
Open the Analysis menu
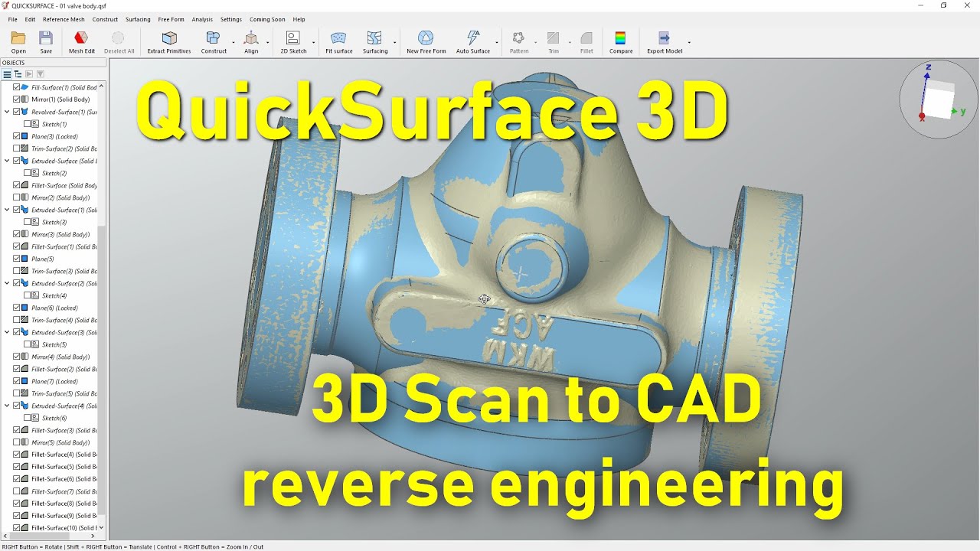[202, 19]
